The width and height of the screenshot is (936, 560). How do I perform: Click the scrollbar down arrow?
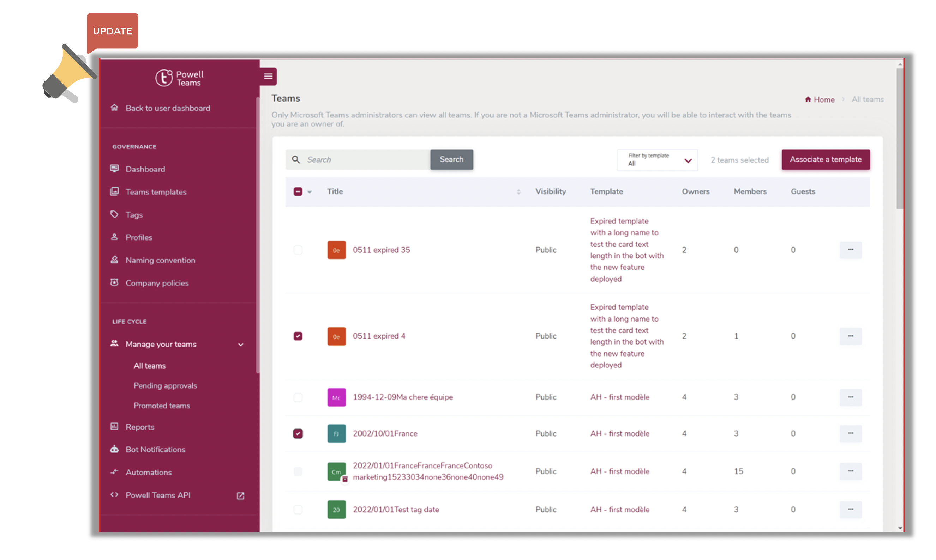click(x=900, y=528)
